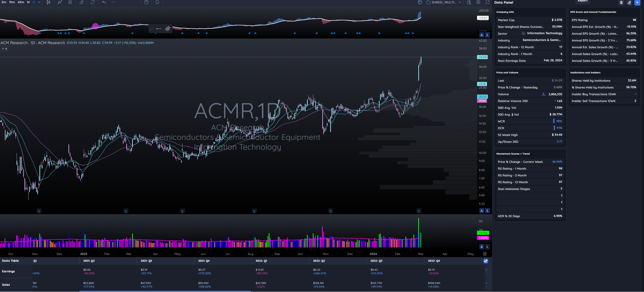
Task: Click the drawing pencil tool icon
Action: [82, 2]
